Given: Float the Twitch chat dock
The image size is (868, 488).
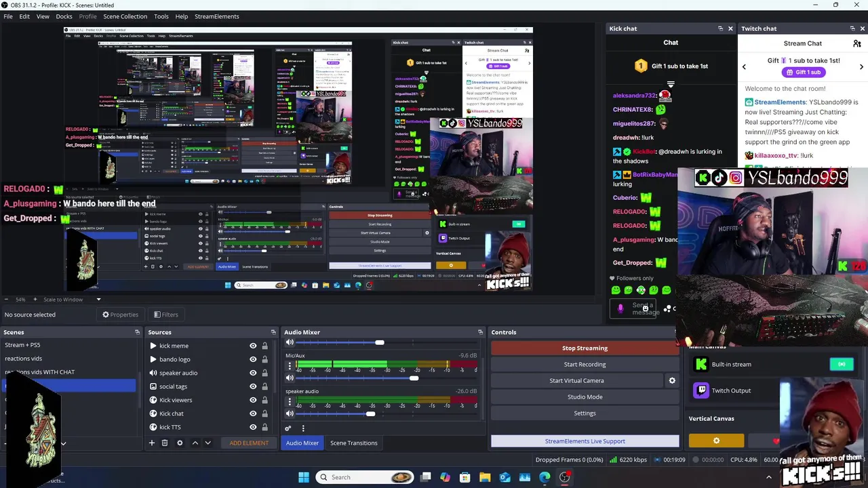Looking at the screenshot, I should tap(852, 28).
